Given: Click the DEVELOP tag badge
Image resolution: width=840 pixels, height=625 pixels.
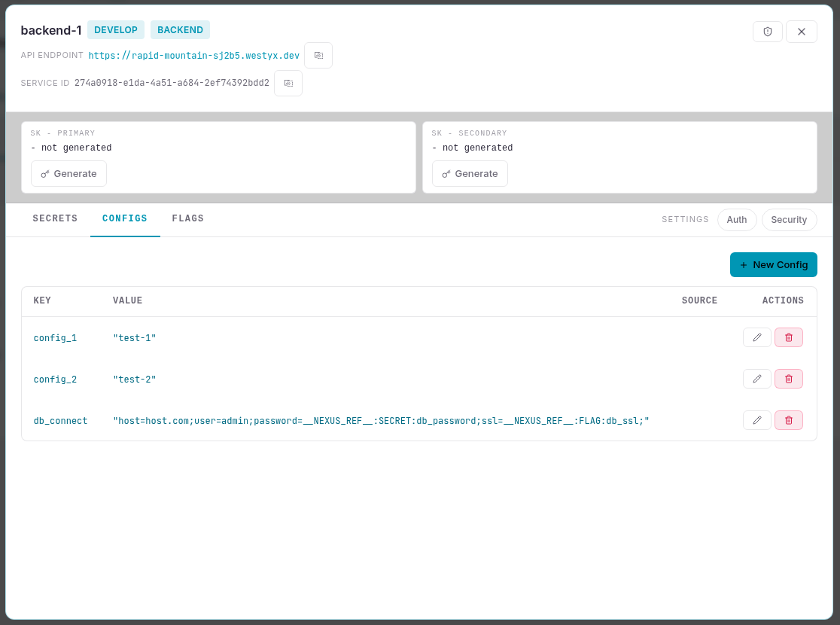Looking at the screenshot, I should coord(116,30).
